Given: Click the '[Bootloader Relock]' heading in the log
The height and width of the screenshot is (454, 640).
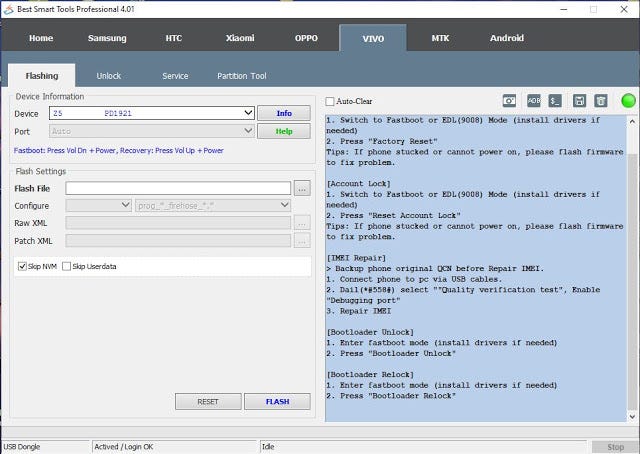Looking at the screenshot, I should click(x=370, y=375).
